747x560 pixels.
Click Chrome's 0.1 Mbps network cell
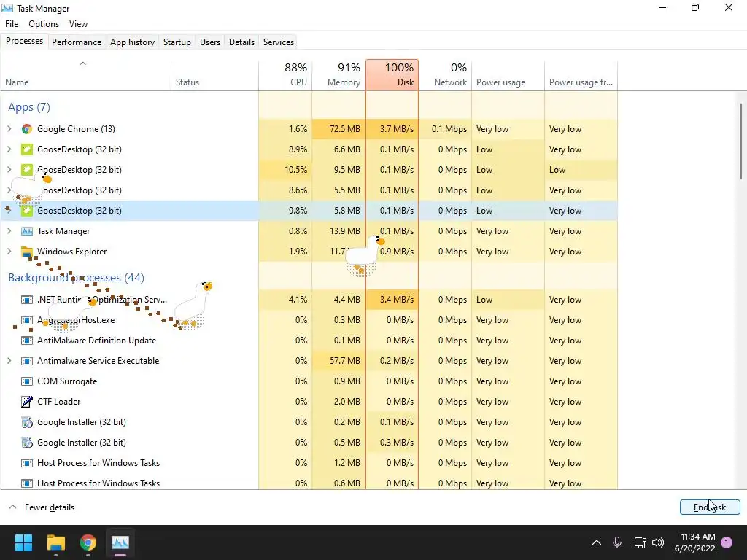click(x=446, y=129)
